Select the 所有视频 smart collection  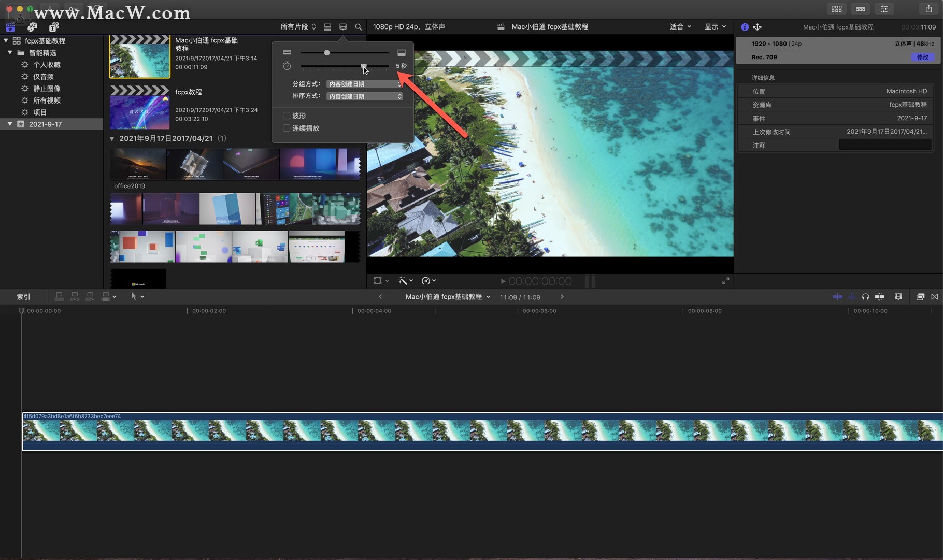(47, 100)
